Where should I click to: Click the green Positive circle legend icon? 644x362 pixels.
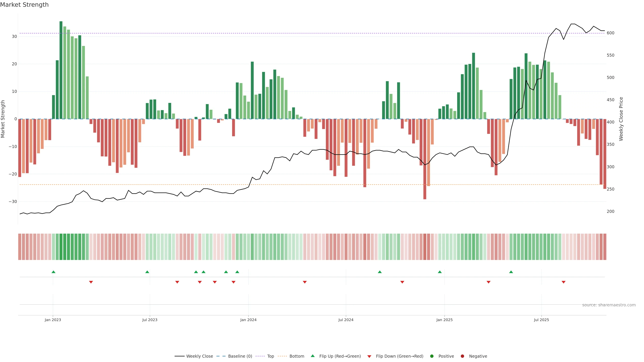[432, 356]
